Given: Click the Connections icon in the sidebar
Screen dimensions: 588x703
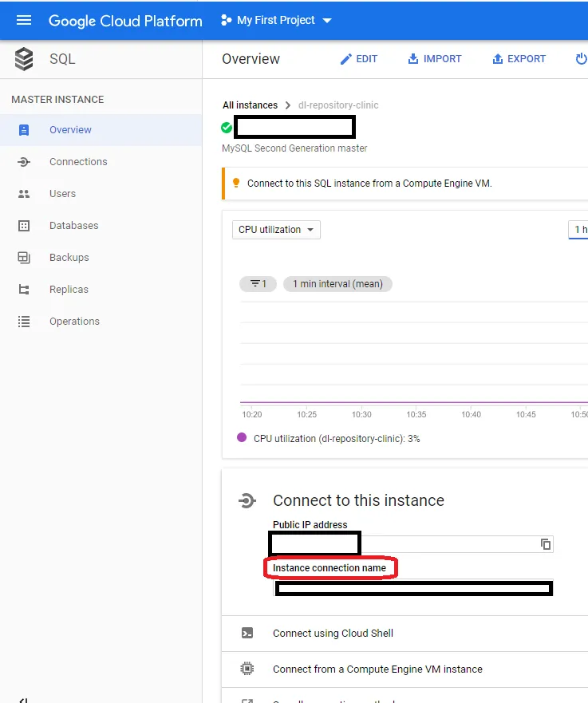Looking at the screenshot, I should click(24, 162).
